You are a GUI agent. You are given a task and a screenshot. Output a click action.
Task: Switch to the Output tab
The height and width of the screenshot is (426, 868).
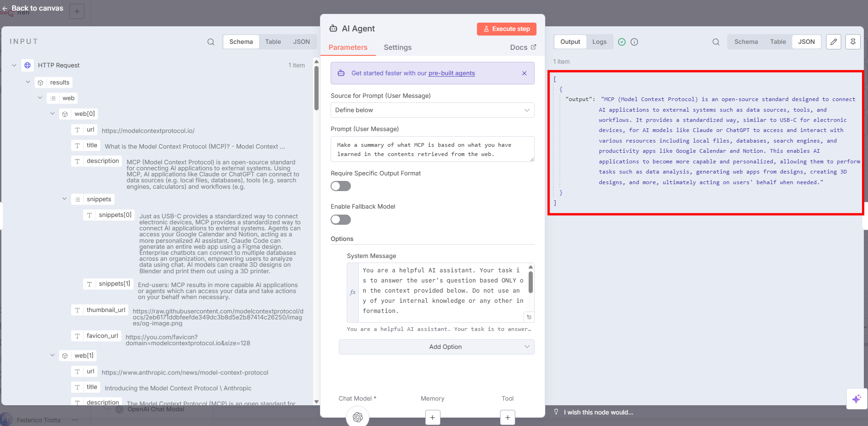pos(570,42)
